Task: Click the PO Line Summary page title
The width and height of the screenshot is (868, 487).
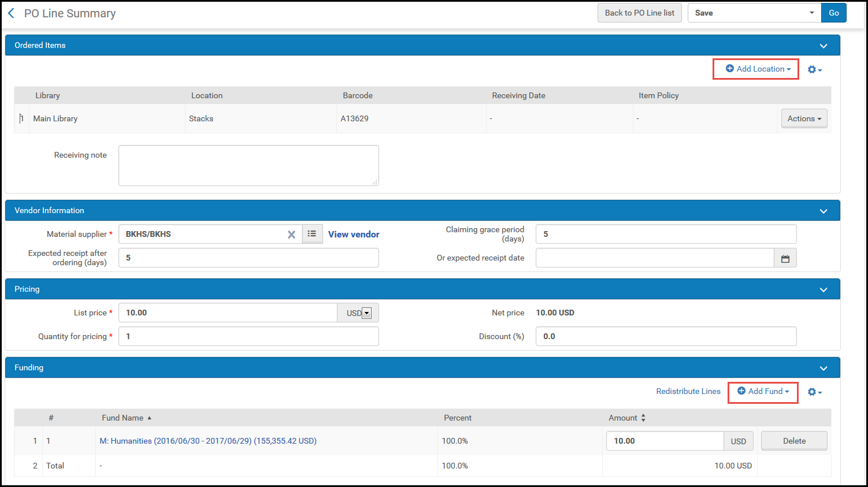Action: click(x=70, y=13)
